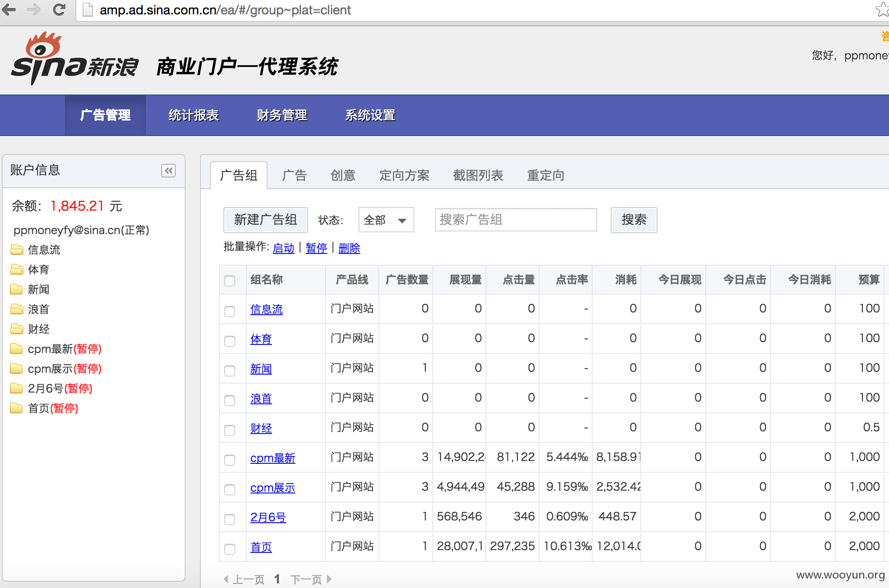Image resolution: width=889 pixels, height=588 pixels.
Task: Click folder icon beside 体育 in sidebar
Action: pos(17,269)
